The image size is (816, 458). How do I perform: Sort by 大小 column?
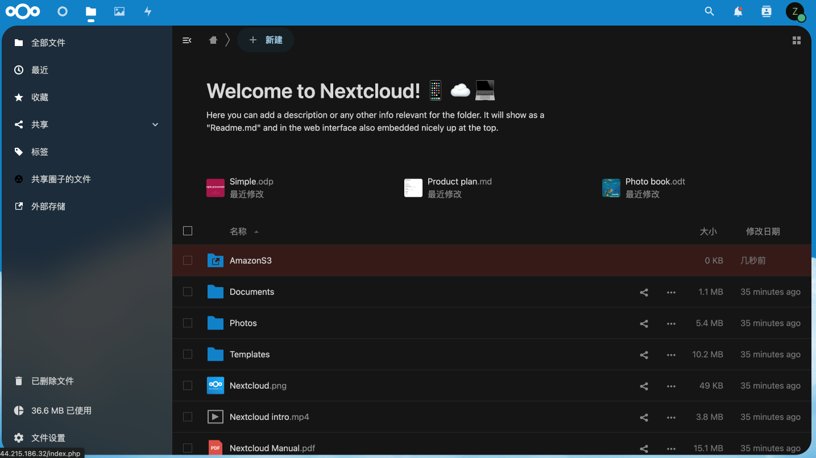[708, 232]
